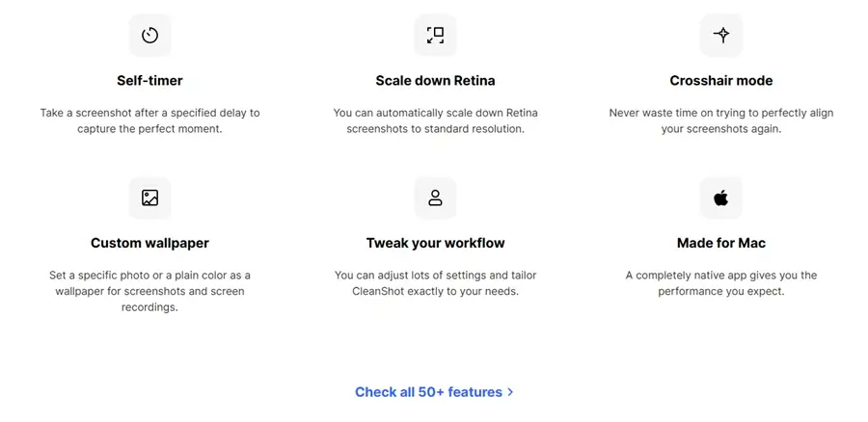Click the Tweak your workflow person icon
The width and height of the screenshot is (868, 422).
click(435, 198)
